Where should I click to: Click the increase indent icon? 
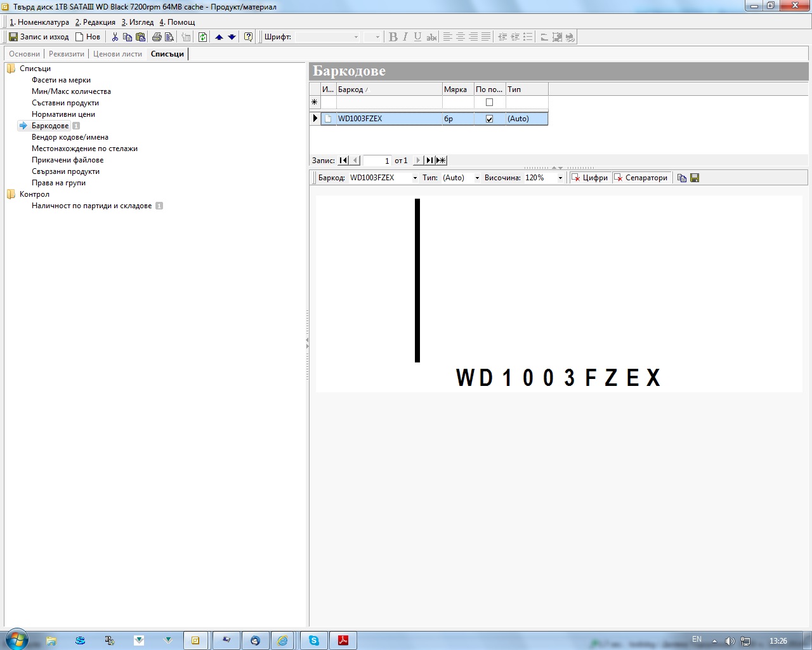coord(515,37)
